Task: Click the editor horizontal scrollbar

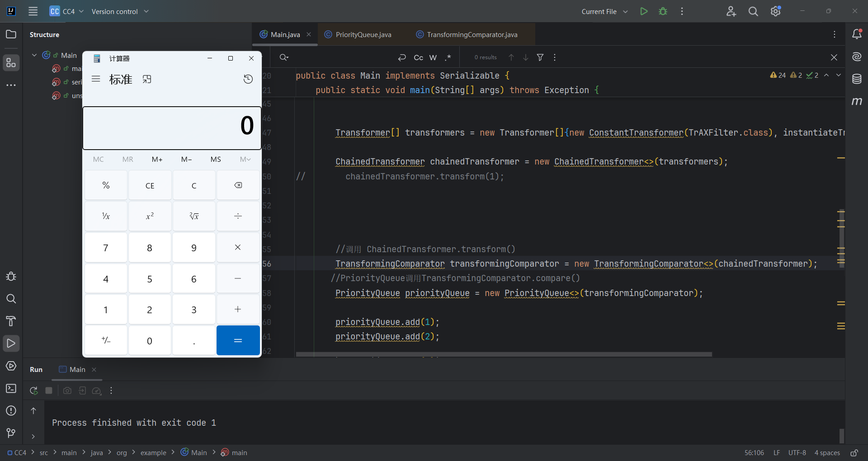Action: coord(504,354)
